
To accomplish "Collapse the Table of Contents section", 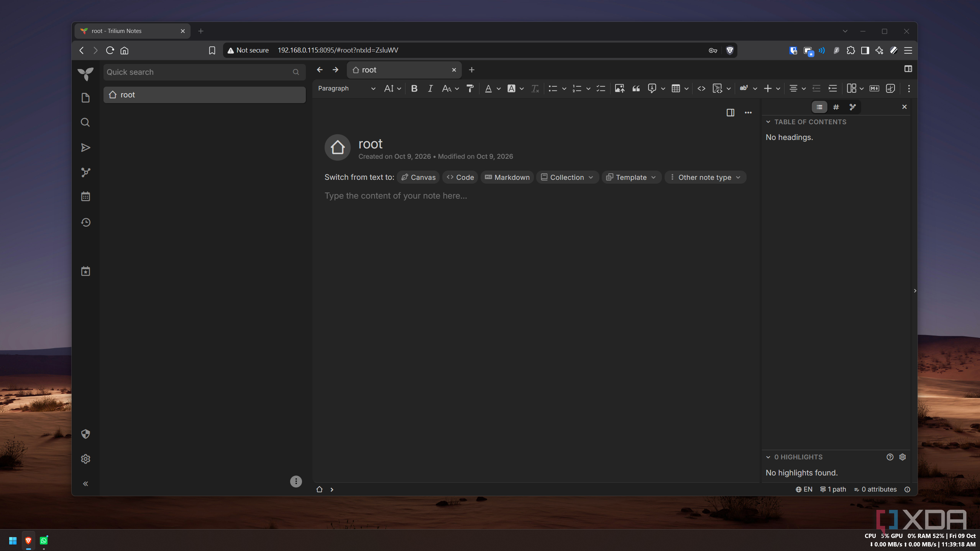I will pyautogui.click(x=768, y=122).
